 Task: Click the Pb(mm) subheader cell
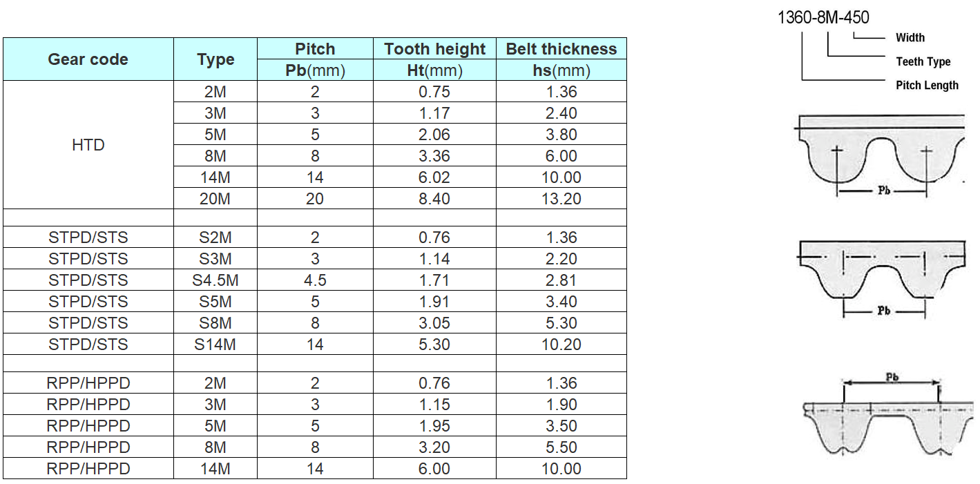[315, 70]
